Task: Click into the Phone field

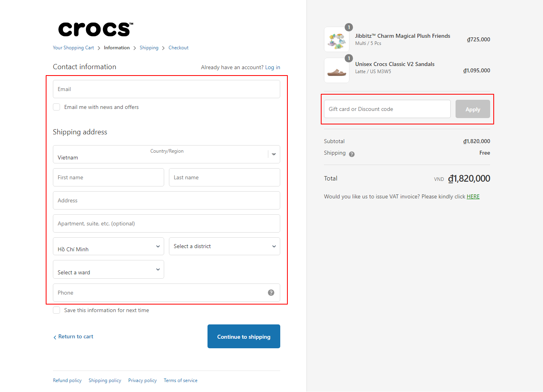Action: tap(167, 293)
